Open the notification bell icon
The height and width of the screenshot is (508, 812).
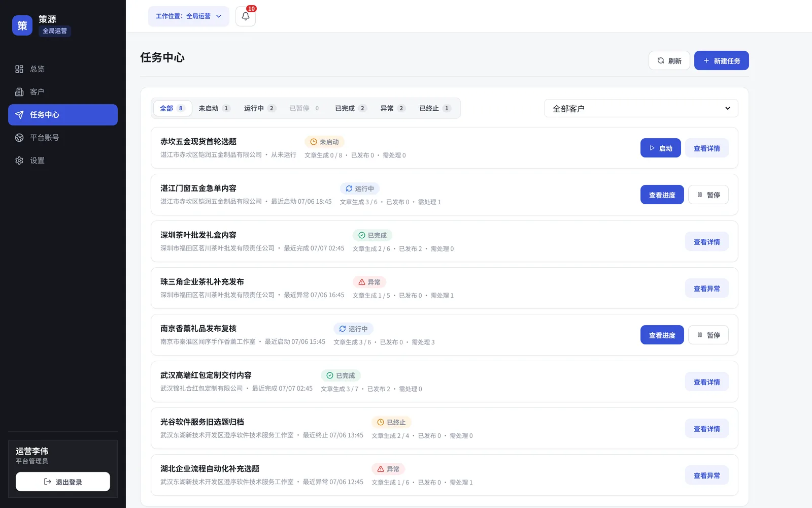(246, 16)
